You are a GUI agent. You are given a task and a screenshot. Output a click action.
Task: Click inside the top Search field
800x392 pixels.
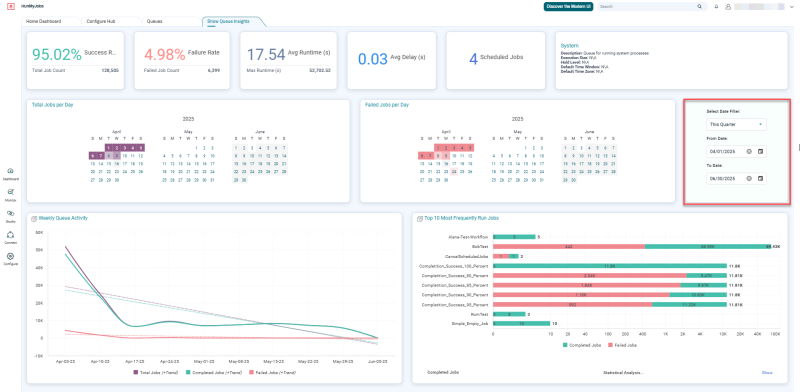coord(647,7)
